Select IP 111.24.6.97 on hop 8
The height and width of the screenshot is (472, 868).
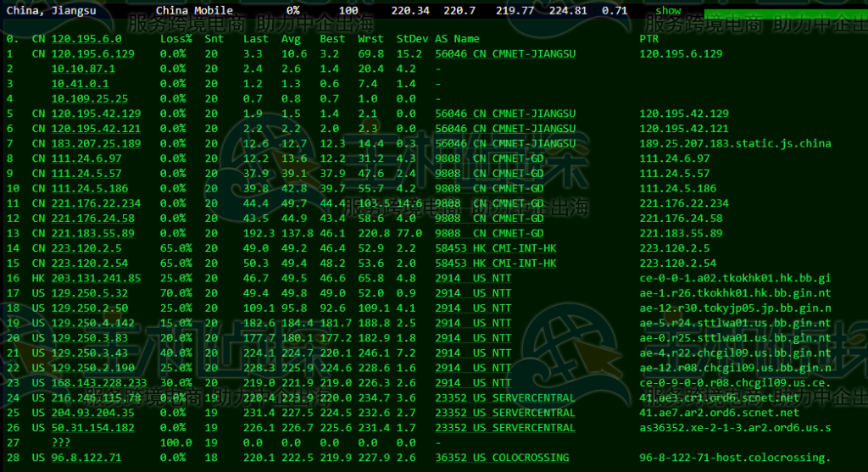[x=86, y=158]
